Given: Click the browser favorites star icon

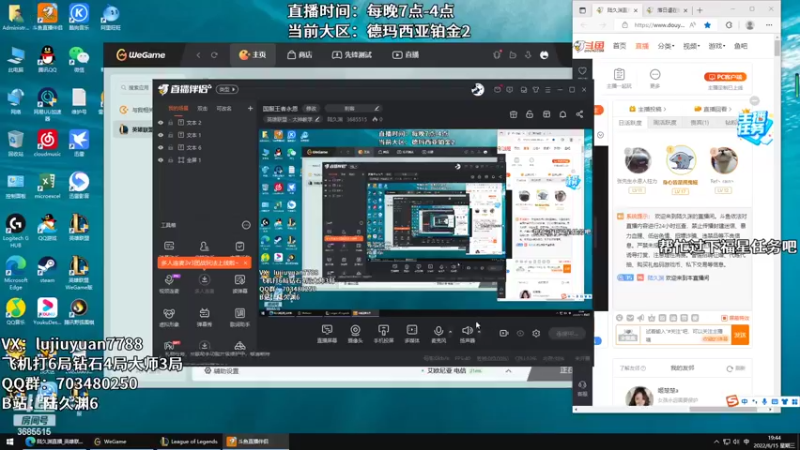Looking at the screenshot, I should [707, 25].
